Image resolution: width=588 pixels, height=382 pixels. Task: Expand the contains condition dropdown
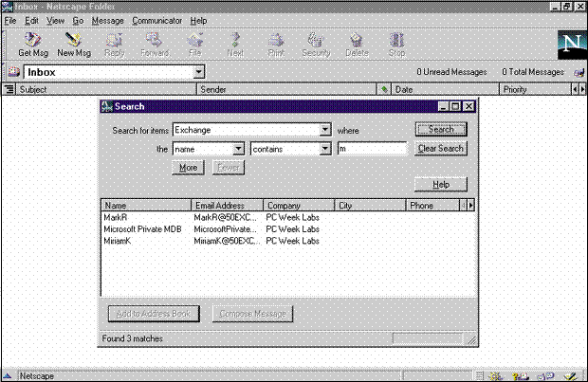(x=325, y=149)
